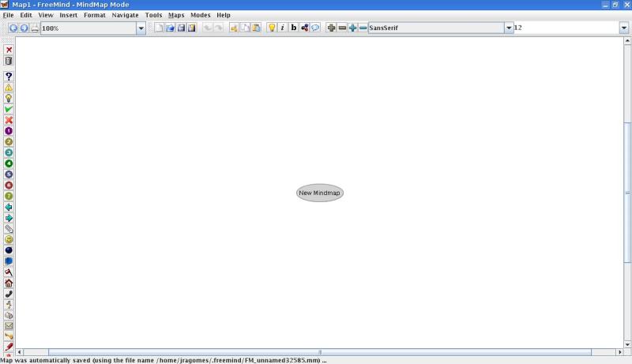Open the Navigate menu
This screenshot has height=364, width=632.
(x=125, y=15)
